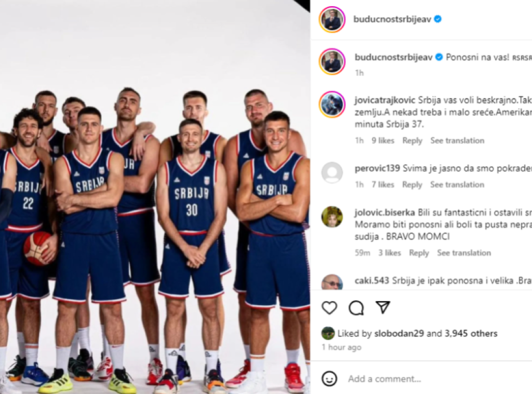Open comments via the speech bubble icon
This screenshot has height=394, width=532.
pos(356,308)
